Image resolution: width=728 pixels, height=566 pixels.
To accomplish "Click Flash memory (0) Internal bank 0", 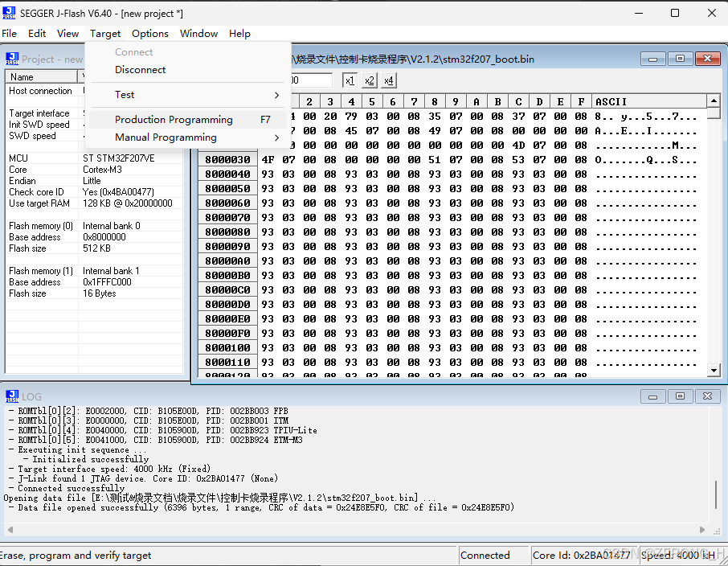I will click(112, 226).
